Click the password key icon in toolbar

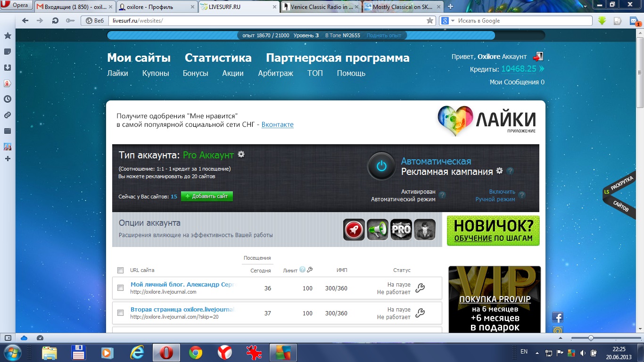pos(70,21)
